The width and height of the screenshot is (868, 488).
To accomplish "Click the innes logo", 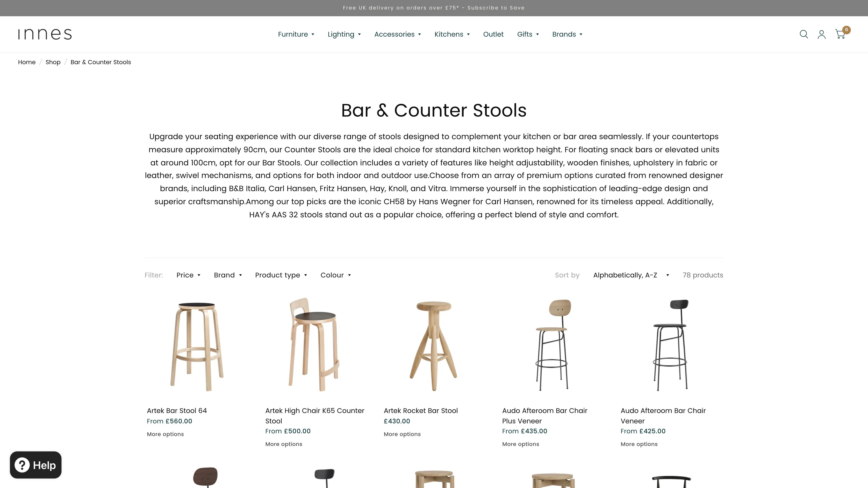I will click(x=45, y=34).
